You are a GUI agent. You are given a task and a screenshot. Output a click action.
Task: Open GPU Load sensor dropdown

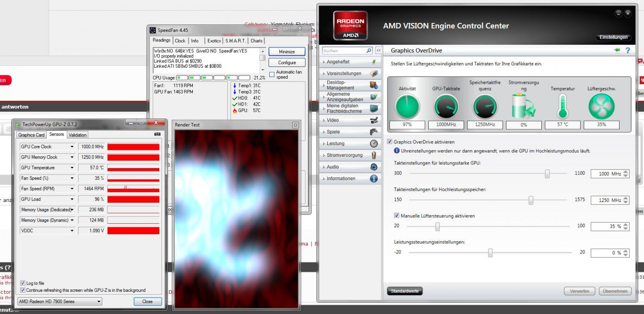click(x=72, y=199)
